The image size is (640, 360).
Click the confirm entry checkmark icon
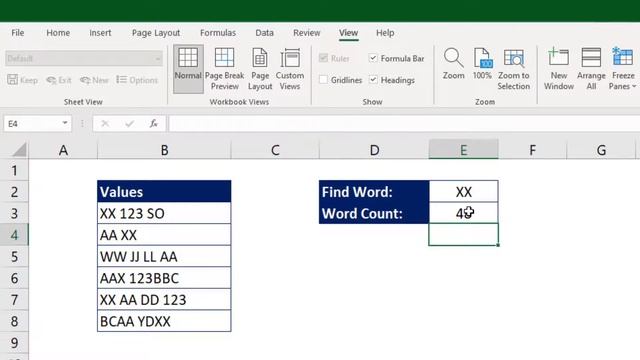129,123
